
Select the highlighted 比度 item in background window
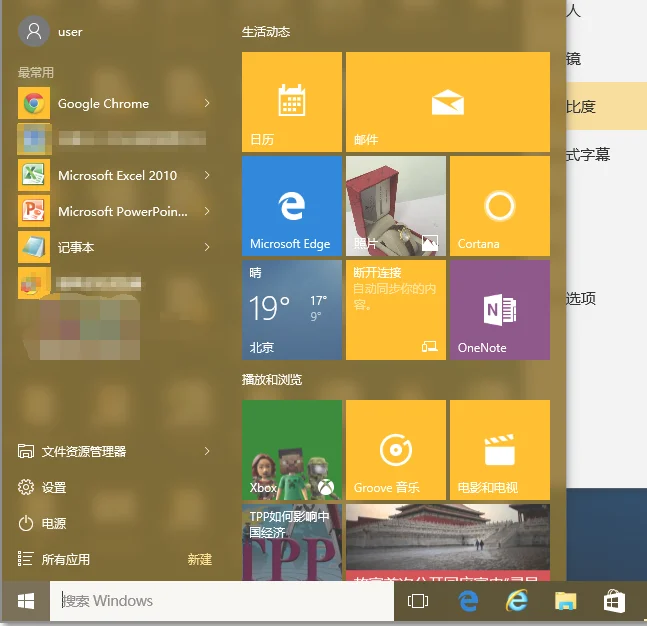[607, 106]
